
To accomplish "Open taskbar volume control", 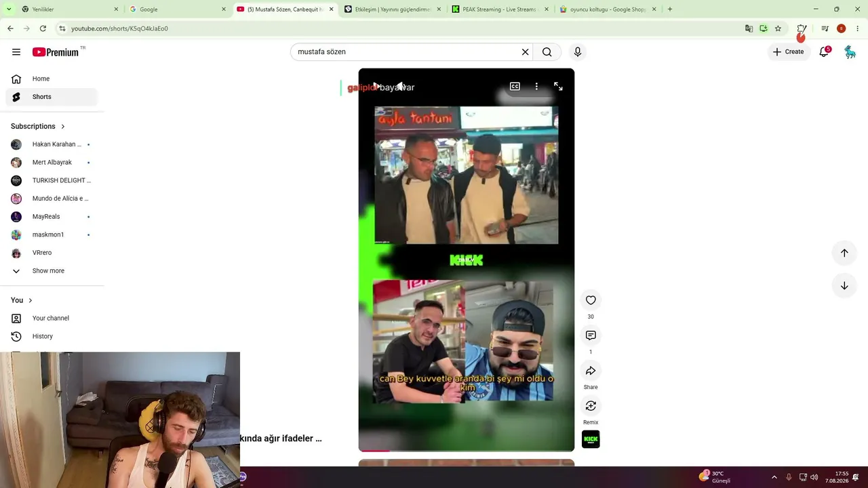I will pos(814,477).
